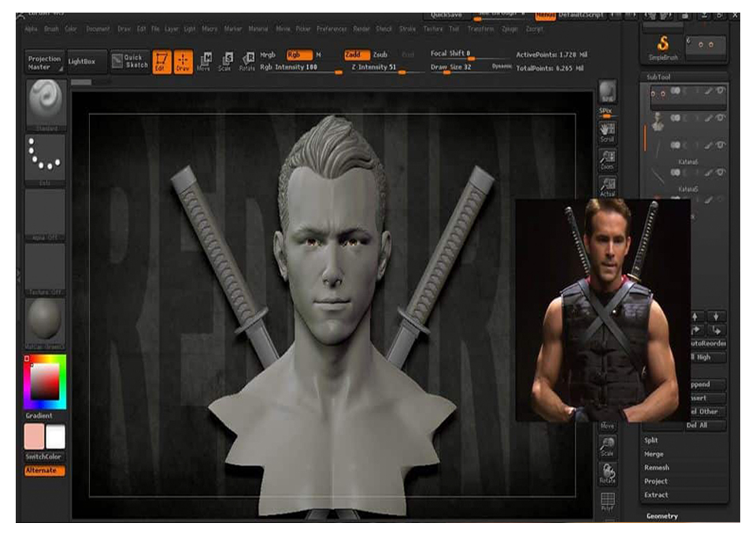This screenshot has height=534, width=756.
Task: Click the paintbrush icon on the bust subtool row
Action: [x=708, y=117]
